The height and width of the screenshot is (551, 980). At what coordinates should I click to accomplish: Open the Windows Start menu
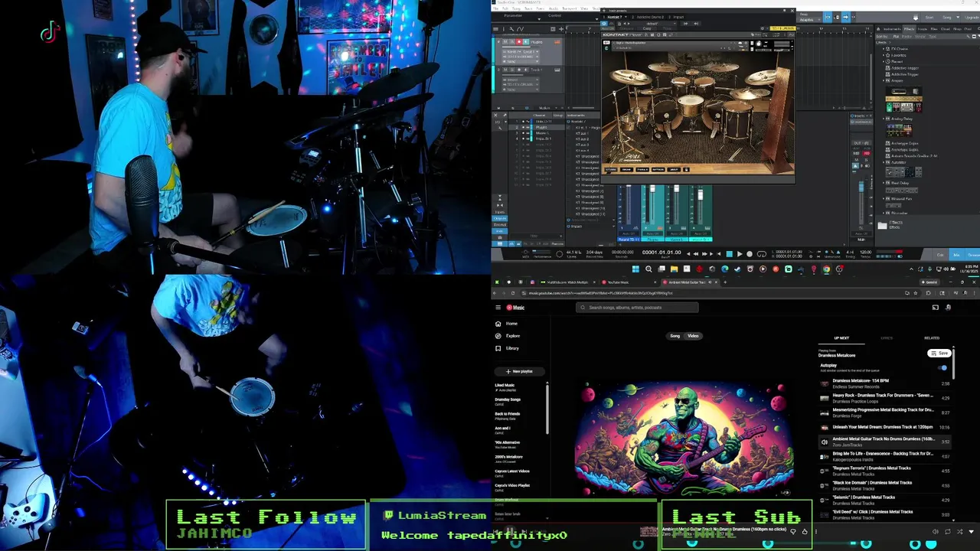[635, 269]
